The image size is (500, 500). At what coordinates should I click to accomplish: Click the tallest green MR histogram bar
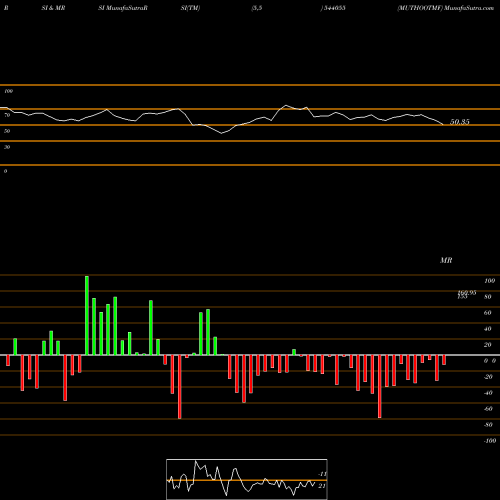coord(87,315)
